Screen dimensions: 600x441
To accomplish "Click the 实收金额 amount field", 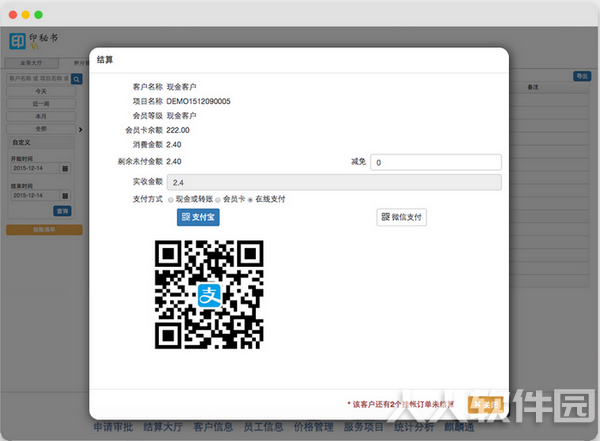I will pos(334,182).
